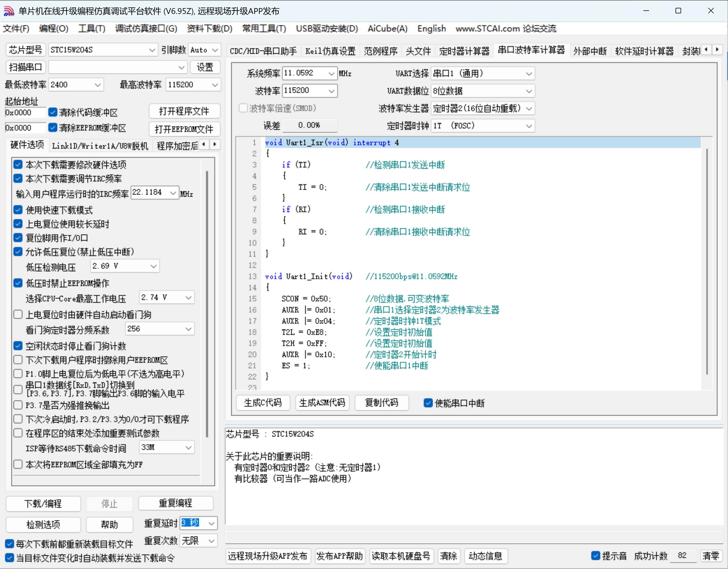The height and width of the screenshot is (569, 728).
Task: Click 扫描串口 button
Action: click(26, 67)
